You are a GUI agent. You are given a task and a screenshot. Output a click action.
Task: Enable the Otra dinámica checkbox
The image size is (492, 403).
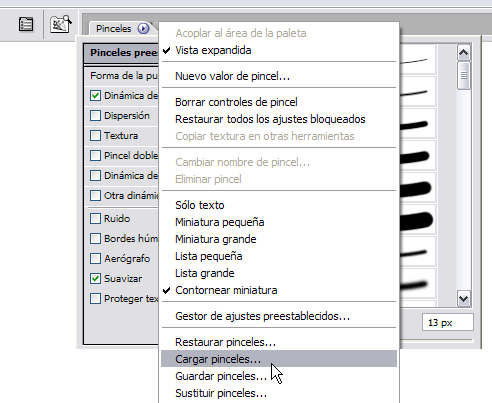95,196
